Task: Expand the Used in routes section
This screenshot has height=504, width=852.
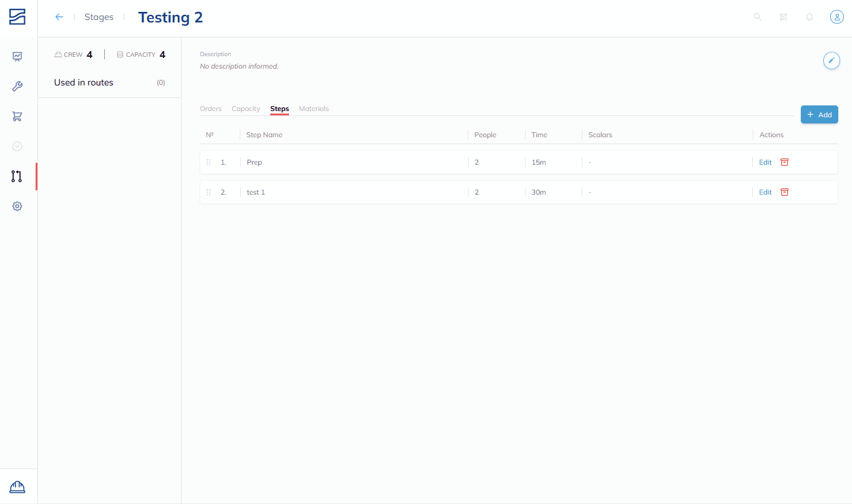Action: click(110, 82)
